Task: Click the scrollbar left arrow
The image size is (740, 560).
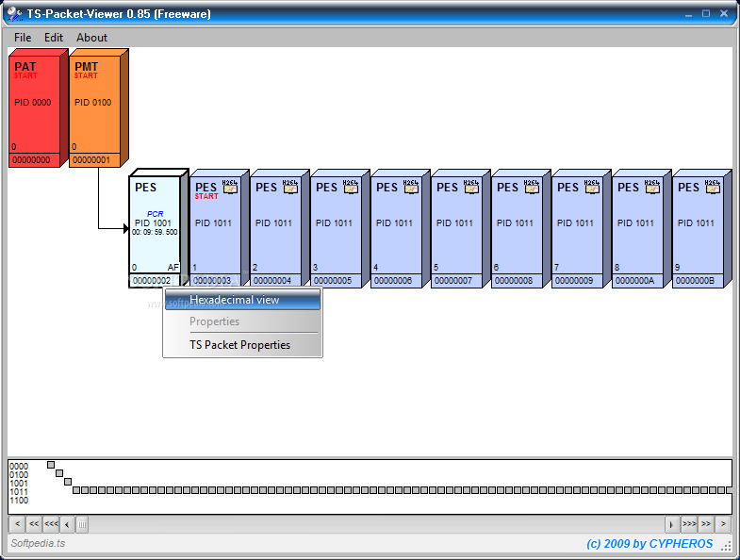Action: pos(67,524)
